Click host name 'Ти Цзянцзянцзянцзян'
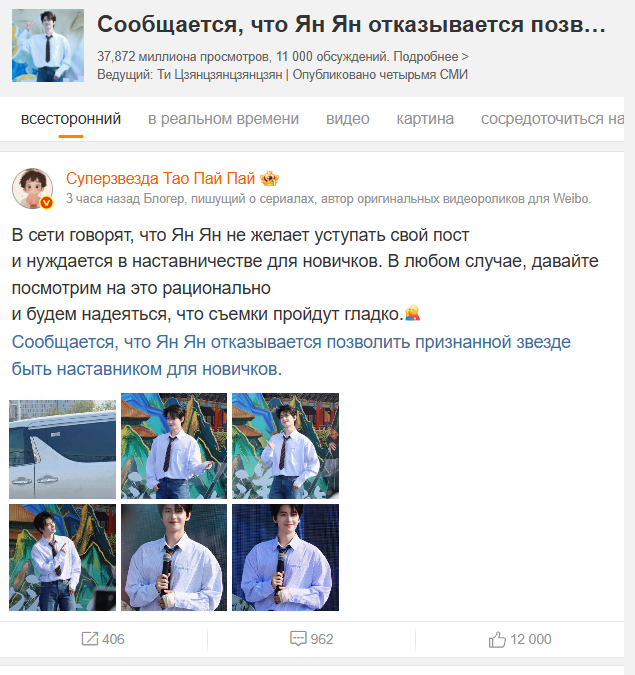The width and height of the screenshot is (635, 675). tap(220, 74)
